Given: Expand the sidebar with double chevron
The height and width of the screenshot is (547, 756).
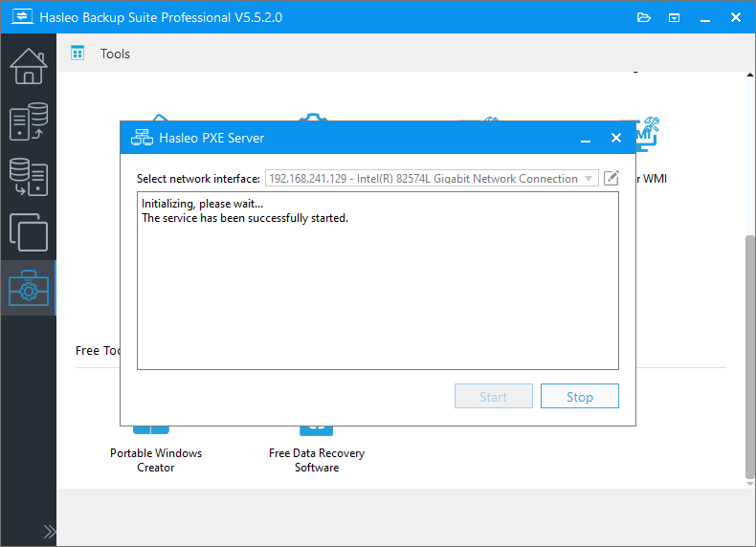Looking at the screenshot, I should [x=49, y=532].
